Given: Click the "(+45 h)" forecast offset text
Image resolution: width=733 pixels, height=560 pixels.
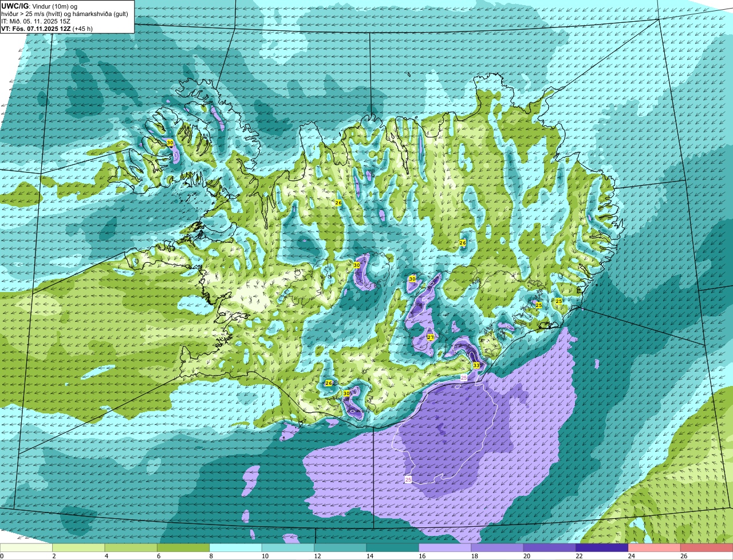Looking at the screenshot, I should click(83, 29).
